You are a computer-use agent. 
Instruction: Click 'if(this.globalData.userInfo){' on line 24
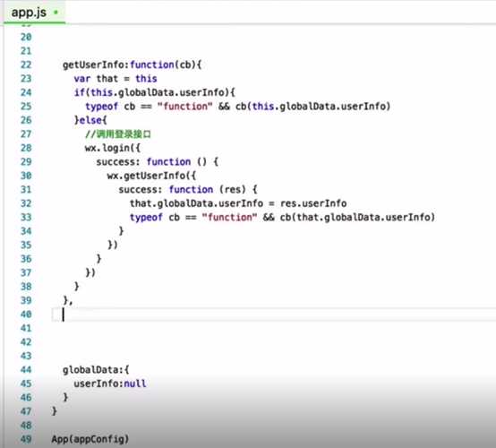pos(154,92)
